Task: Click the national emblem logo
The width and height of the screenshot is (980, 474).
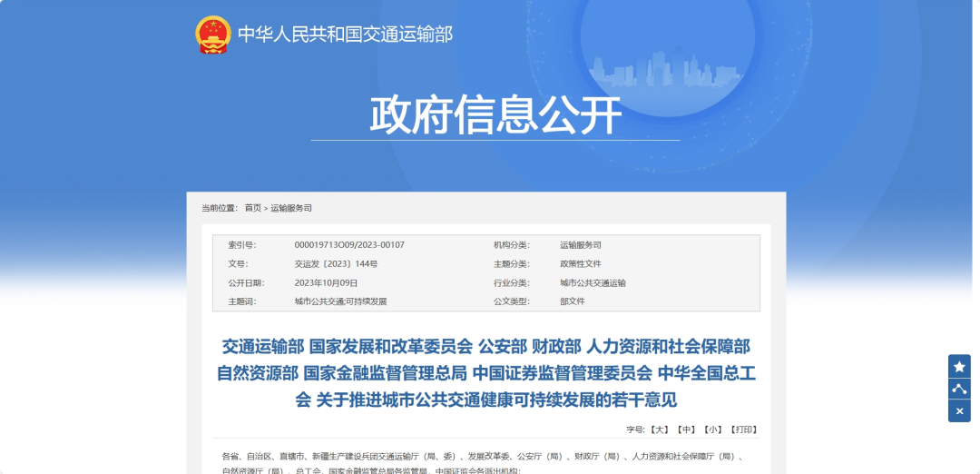Action: 213,35
